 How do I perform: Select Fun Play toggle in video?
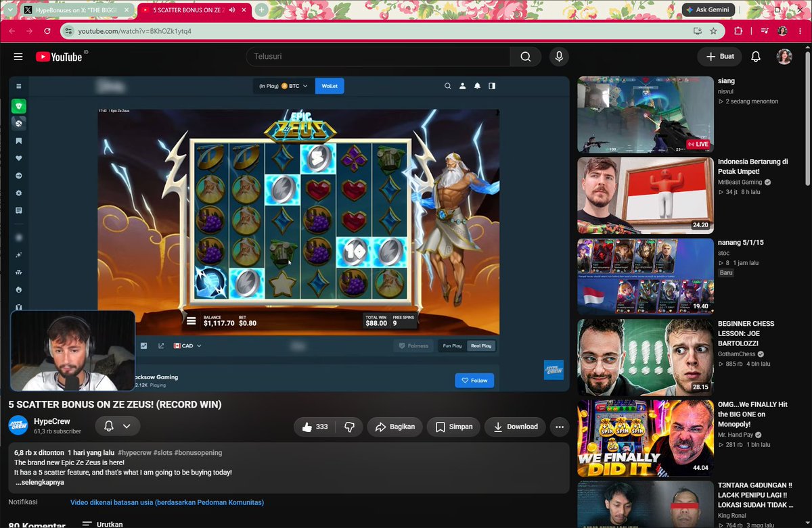pos(452,345)
